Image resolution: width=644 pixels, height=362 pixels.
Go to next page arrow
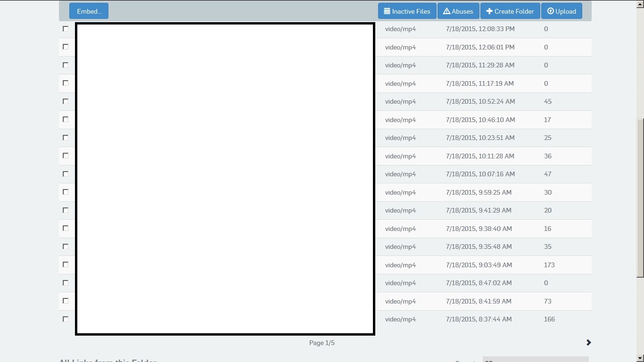pyautogui.click(x=588, y=343)
